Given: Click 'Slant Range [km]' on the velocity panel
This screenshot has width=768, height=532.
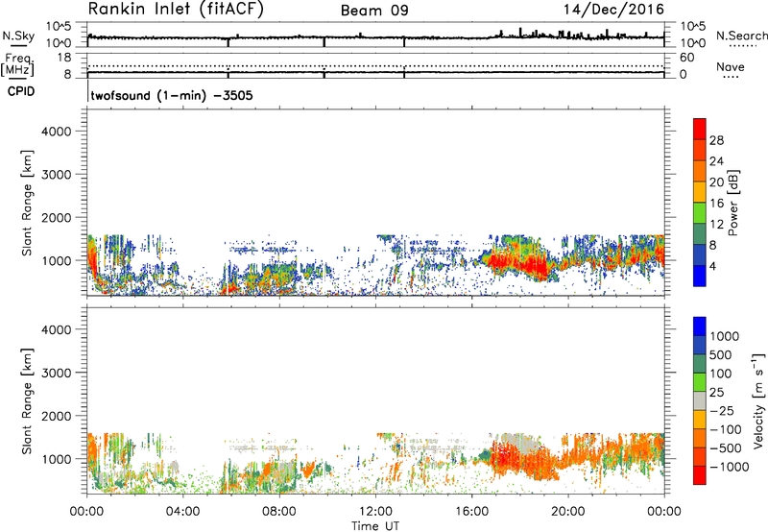Looking at the screenshot, I should [27, 401].
